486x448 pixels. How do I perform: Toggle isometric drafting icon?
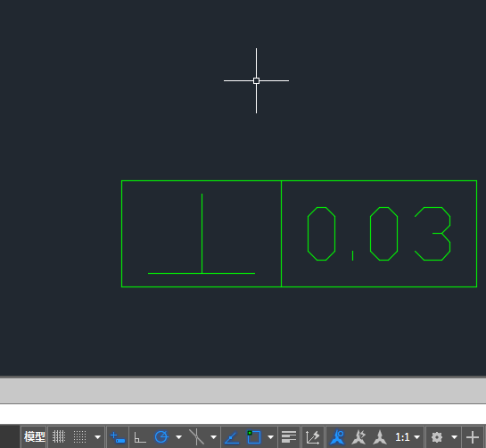(x=196, y=437)
